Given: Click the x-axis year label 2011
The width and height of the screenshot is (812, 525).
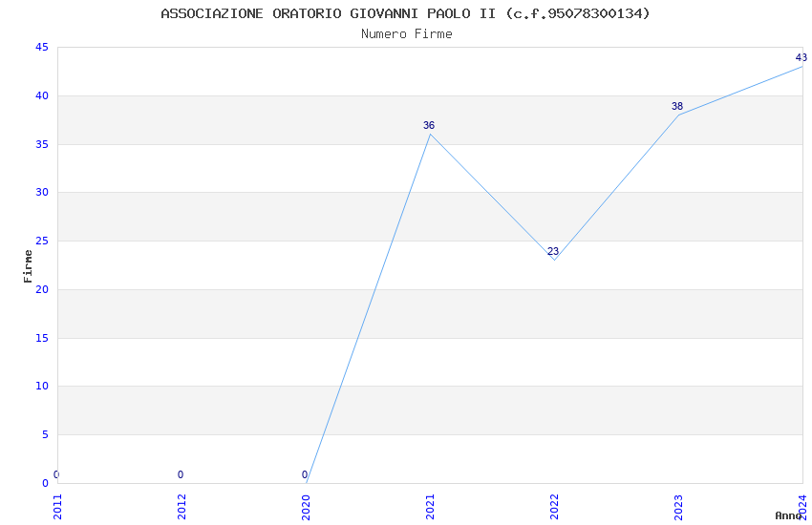Looking at the screenshot, I should click(x=57, y=507).
